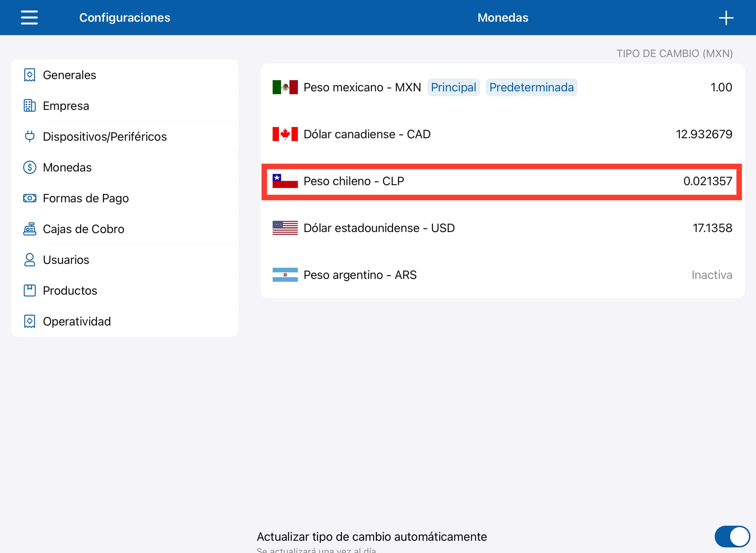Open the Empresa settings section
756x553 pixels.
tap(125, 106)
